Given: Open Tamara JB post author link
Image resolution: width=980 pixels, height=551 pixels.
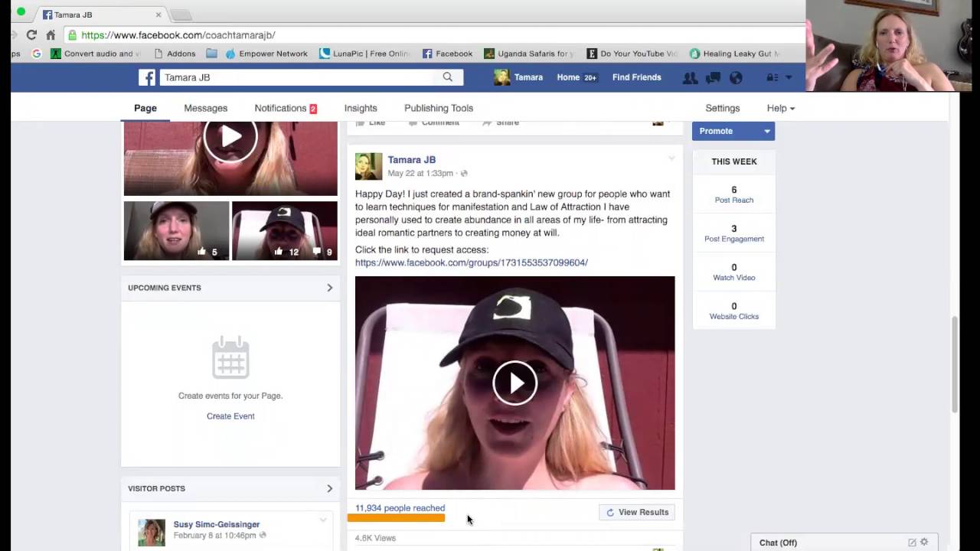Looking at the screenshot, I should [412, 160].
